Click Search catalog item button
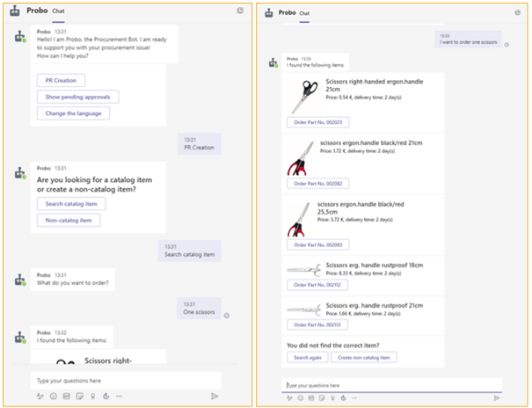532x408 pixels. (71, 204)
